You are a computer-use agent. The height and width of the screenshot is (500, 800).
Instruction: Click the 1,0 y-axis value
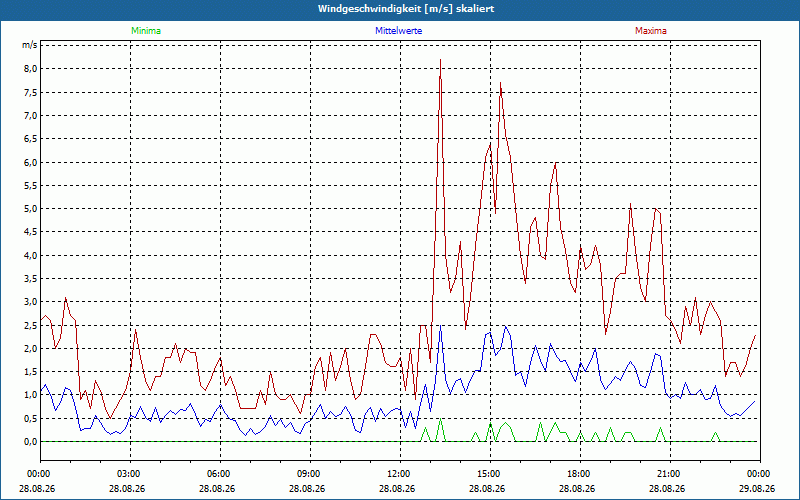click(31, 395)
